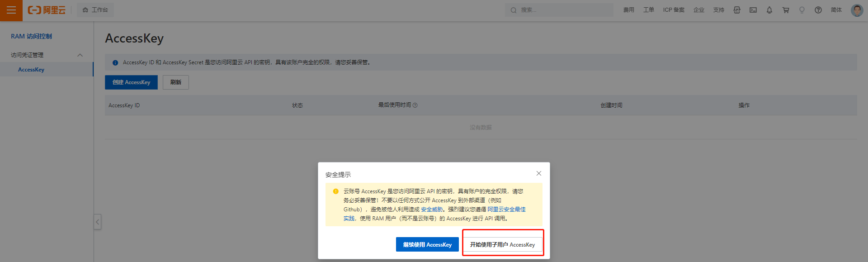Click the 最后使用时间 help icon
Viewport: 868px width, 262px height.
click(x=415, y=105)
